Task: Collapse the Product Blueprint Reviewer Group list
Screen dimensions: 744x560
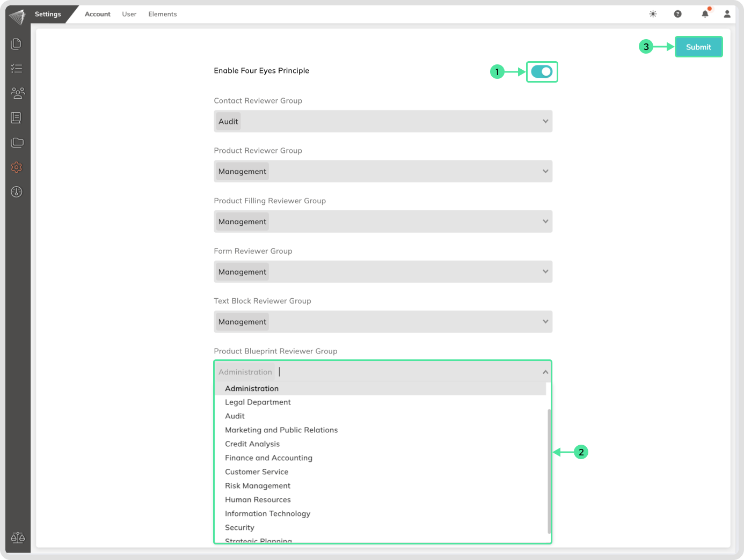Action: coord(545,372)
